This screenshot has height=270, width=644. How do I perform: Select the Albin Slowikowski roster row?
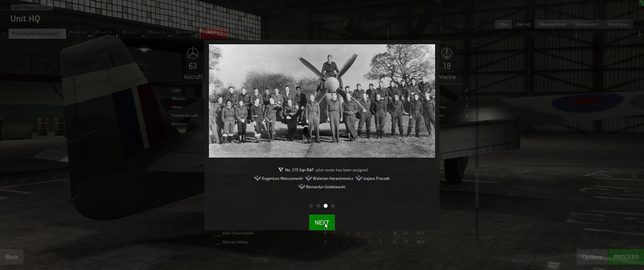tap(320, 233)
